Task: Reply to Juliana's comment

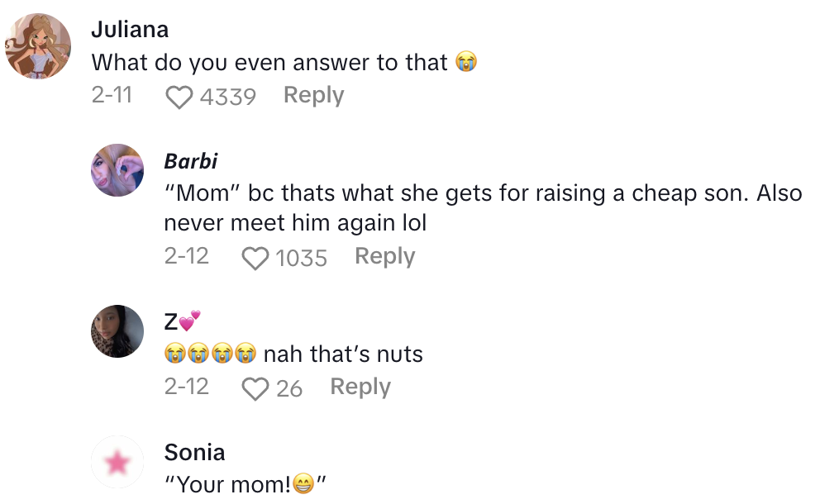Action: pyautogui.click(x=313, y=96)
